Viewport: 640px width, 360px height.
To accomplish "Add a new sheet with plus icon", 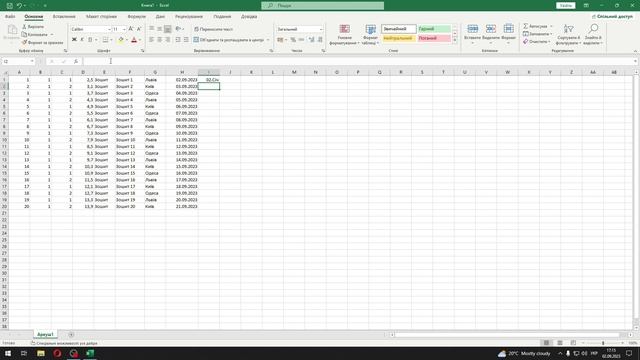I will (x=71, y=335).
